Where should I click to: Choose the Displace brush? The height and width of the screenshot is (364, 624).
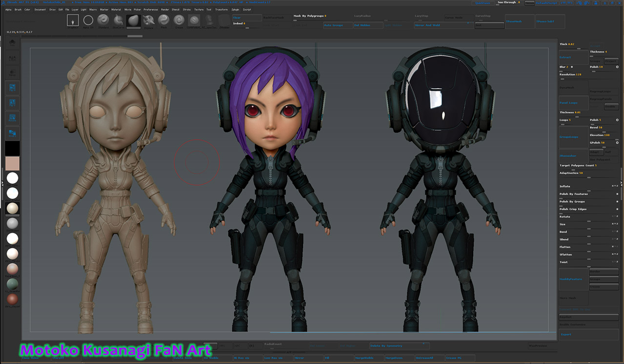148,21
